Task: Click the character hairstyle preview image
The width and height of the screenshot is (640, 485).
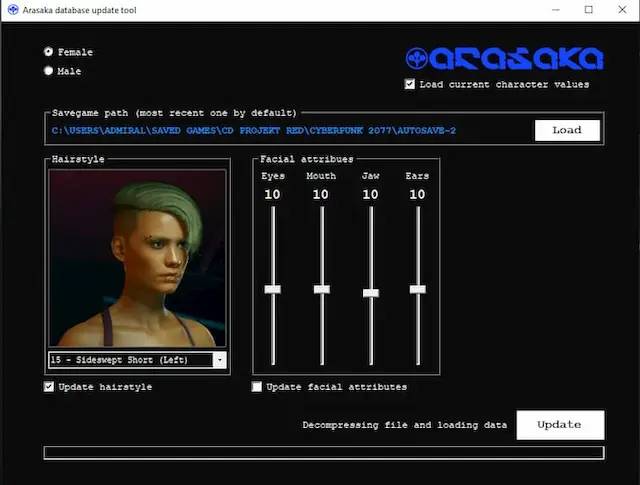Action: pyautogui.click(x=137, y=258)
